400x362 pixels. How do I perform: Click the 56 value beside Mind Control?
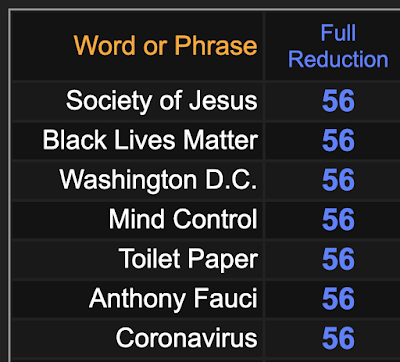click(338, 219)
